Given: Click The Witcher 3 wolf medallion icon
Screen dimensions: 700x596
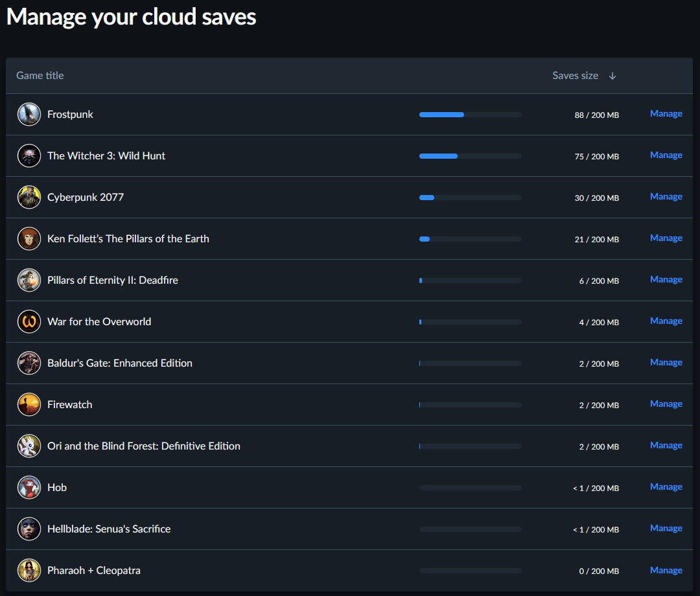Looking at the screenshot, I should click(x=29, y=156).
